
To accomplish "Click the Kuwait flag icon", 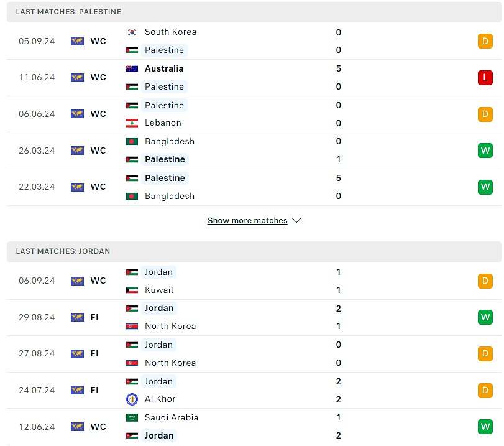I will 132,290.
